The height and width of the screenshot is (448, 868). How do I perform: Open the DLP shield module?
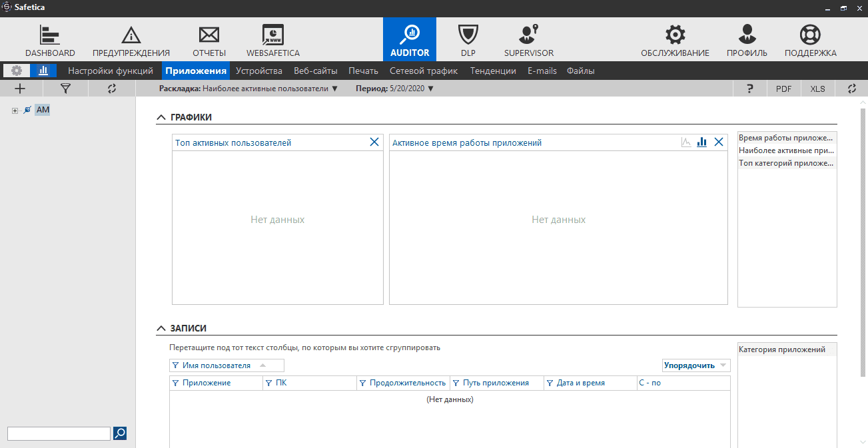click(468, 41)
